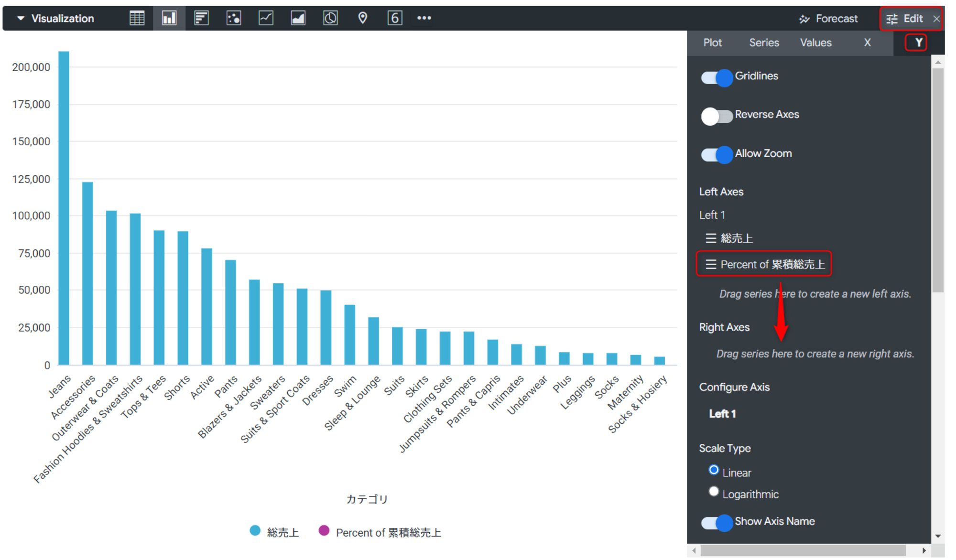
Task: Close the Edit panel with X
Action: (x=936, y=19)
